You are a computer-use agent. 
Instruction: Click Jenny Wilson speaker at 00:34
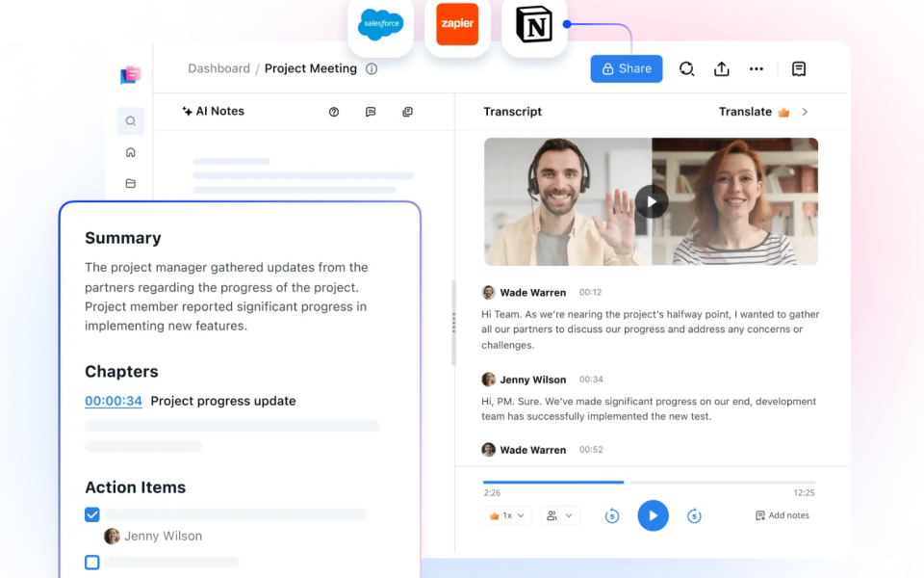tap(532, 380)
